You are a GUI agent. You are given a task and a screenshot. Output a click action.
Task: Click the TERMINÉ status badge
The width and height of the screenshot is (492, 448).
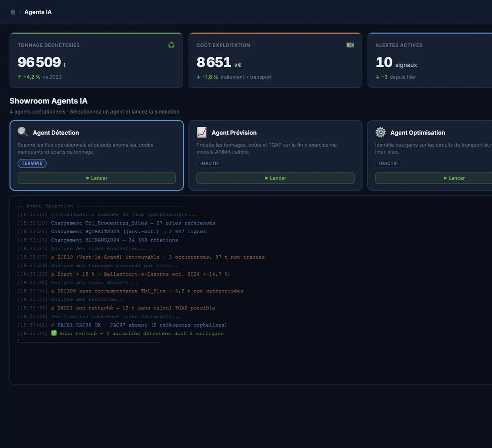pos(32,163)
